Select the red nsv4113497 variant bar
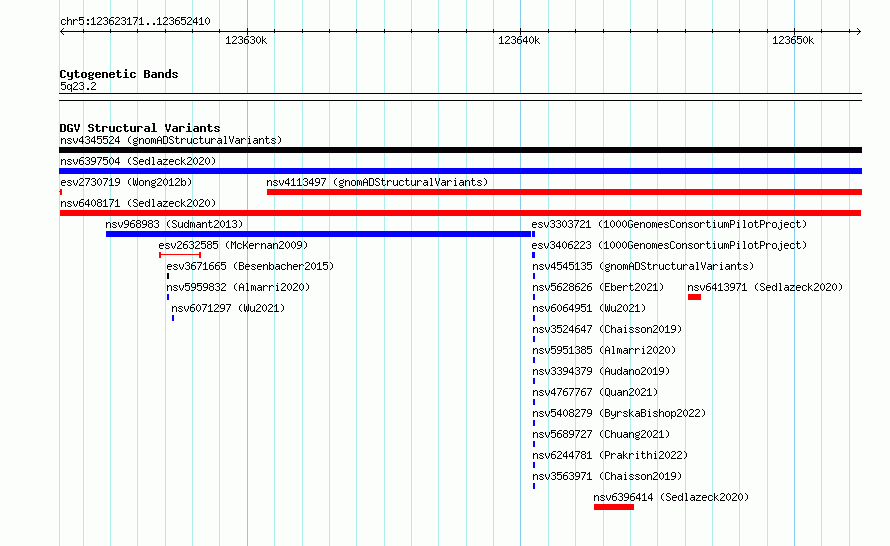This screenshot has width=890, height=546. click(564, 192)
